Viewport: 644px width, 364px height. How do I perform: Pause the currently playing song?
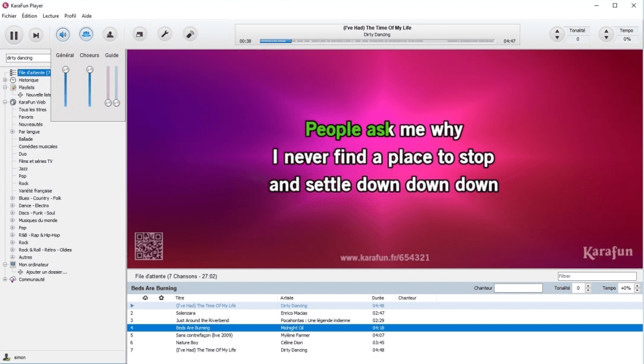(x=14, y=35)
